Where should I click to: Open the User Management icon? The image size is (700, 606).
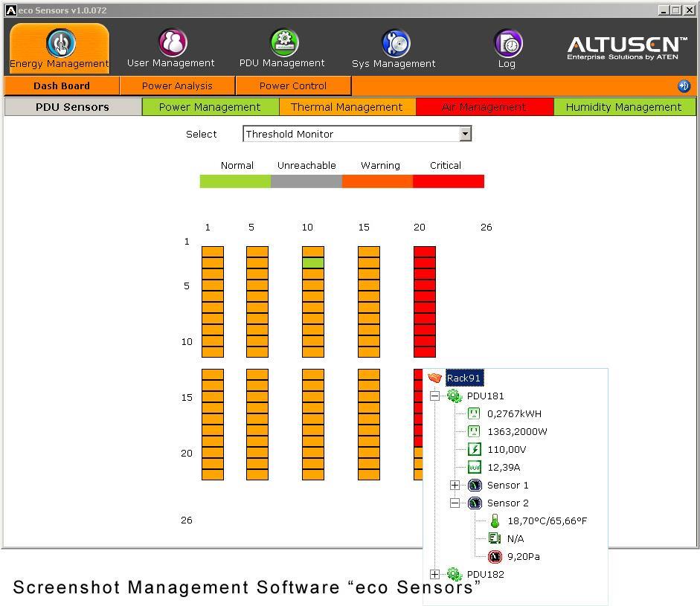tap(173, 43)
